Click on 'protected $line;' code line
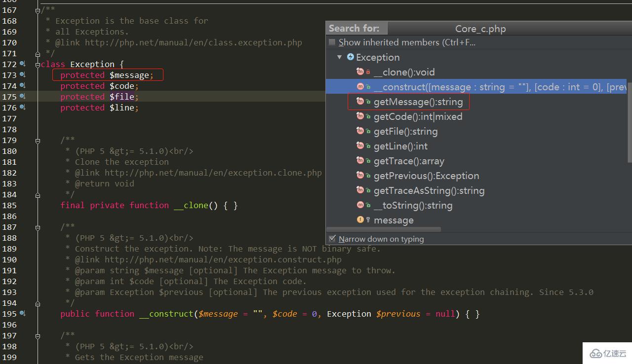632x364 pixels. [x=100, y=108]
